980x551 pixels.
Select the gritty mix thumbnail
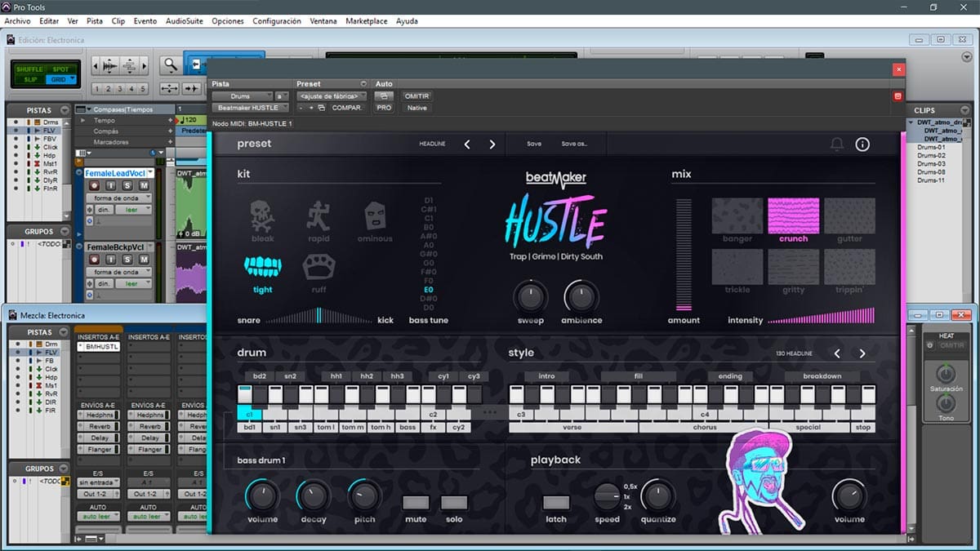(793, 267)
